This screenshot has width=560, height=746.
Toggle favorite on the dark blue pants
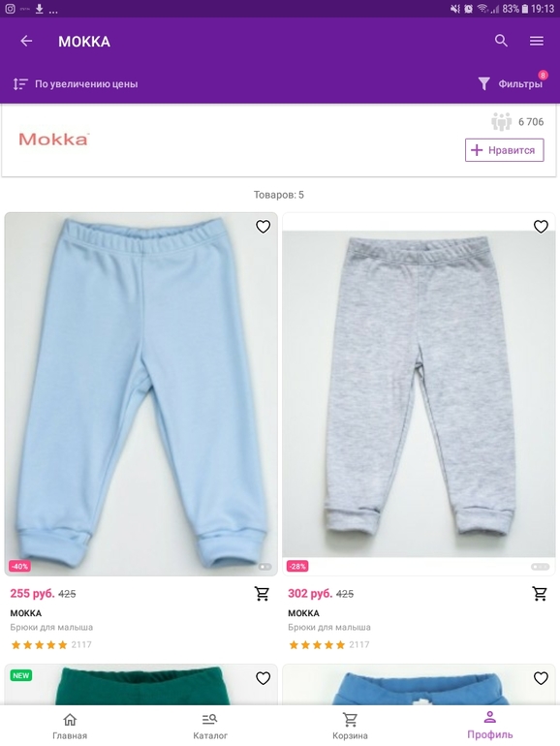point(541,678)
